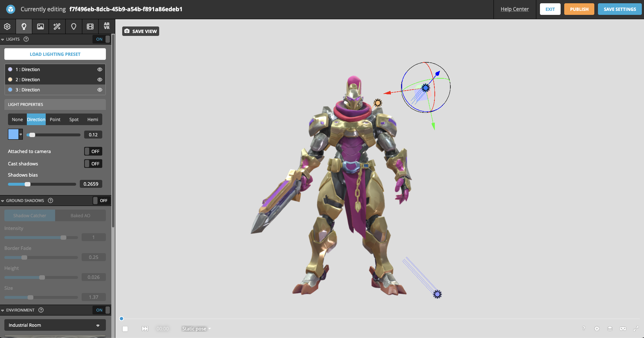This screenshot has width=644, height=338.
Task: Open the Lighting bulb tab
Action: (x=24, y=26)
